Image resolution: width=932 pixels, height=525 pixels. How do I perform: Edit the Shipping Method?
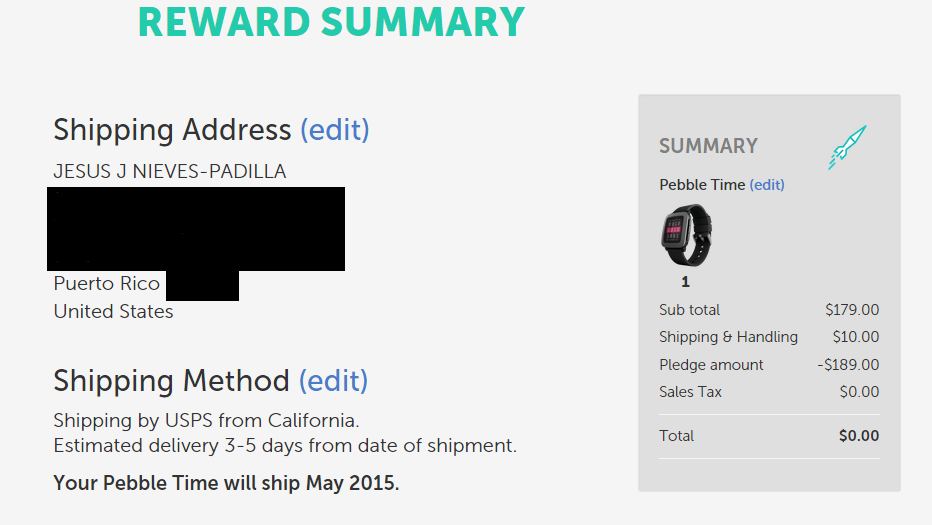333,381
